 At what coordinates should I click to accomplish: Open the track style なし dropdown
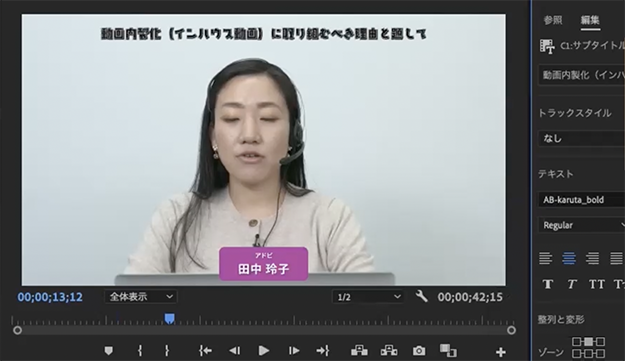click(582, 139)
